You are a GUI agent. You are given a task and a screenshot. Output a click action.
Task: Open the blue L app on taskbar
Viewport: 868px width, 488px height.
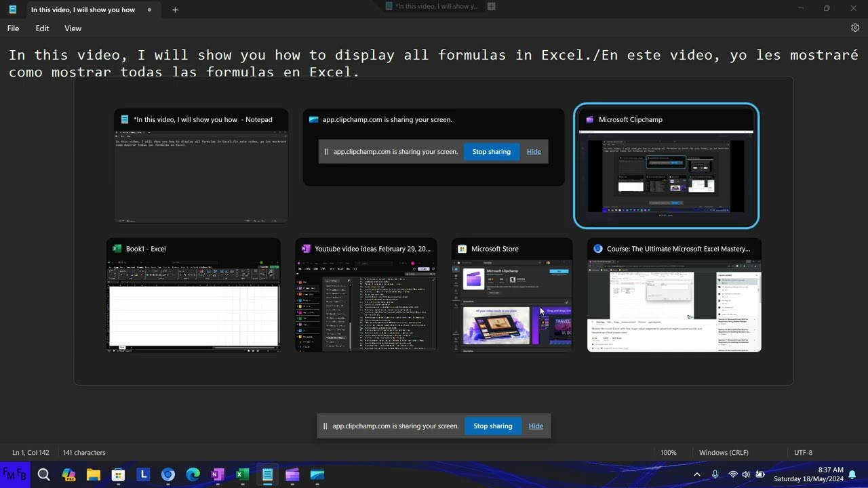tap(143, 474)
